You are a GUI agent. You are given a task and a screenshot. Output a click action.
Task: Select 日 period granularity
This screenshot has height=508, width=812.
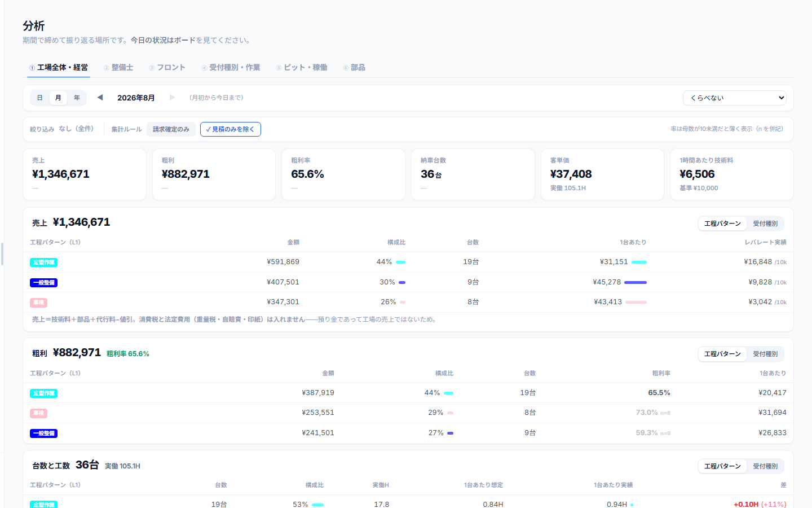coord(40,98)
